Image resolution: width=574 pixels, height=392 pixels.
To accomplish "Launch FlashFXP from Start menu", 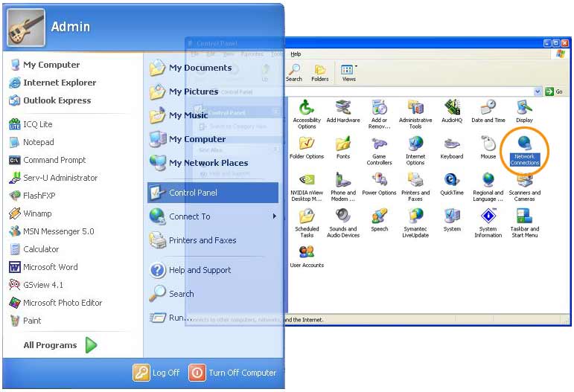I will pyautogui.click(x=33, y=196).
